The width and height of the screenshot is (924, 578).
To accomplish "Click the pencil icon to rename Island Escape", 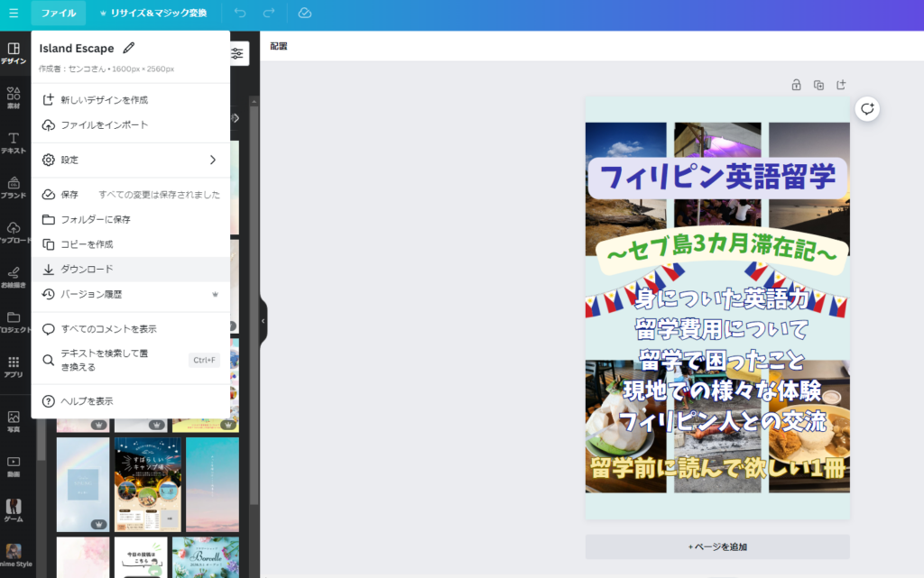I will (129, 48).
